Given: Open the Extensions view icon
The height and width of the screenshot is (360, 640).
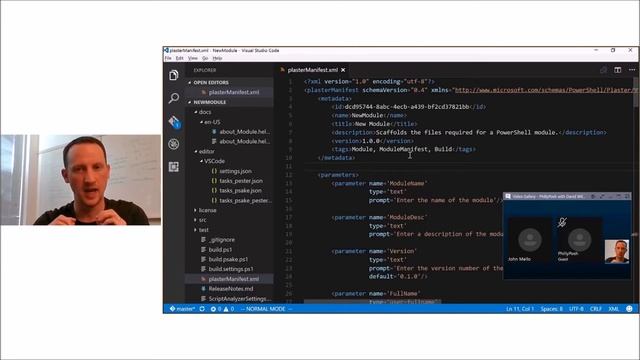Looking at the screenshot, I should 174,167.
